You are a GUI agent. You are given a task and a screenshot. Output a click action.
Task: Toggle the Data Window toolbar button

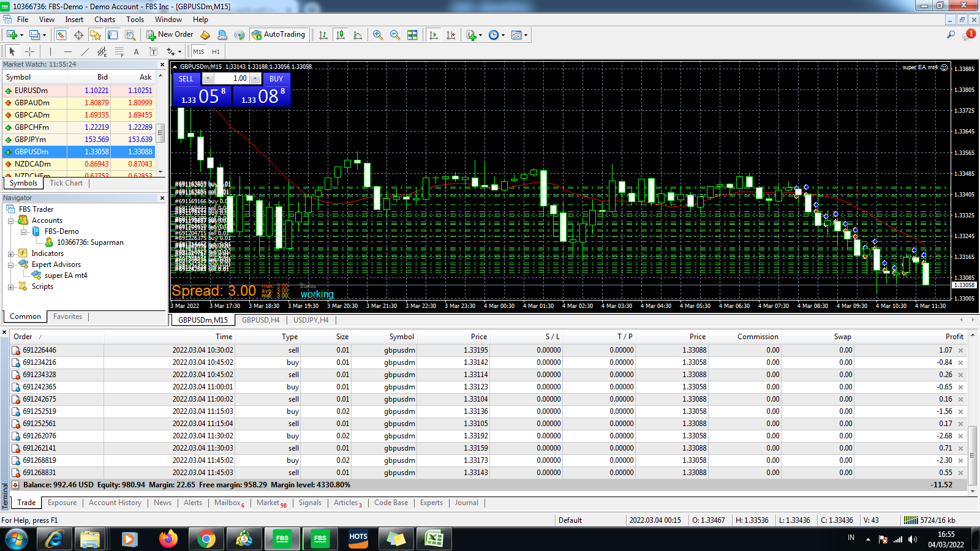coord(78,35)
